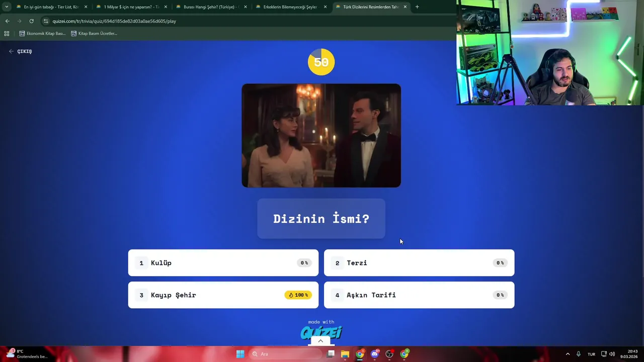Switch to the 'Burası Hangi Şehir?' tab
The height and width of the screenshot is (362, 644).
(211, 7)
